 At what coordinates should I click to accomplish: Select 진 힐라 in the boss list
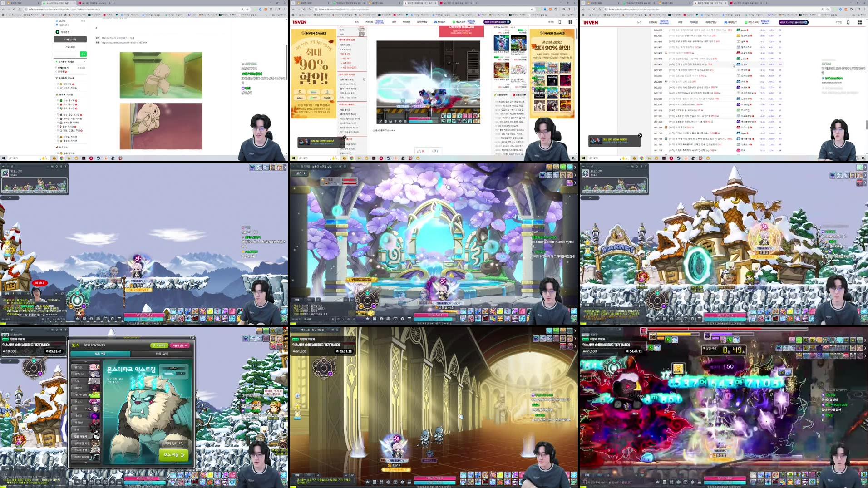pyautogui.click(x=85, y=423)
